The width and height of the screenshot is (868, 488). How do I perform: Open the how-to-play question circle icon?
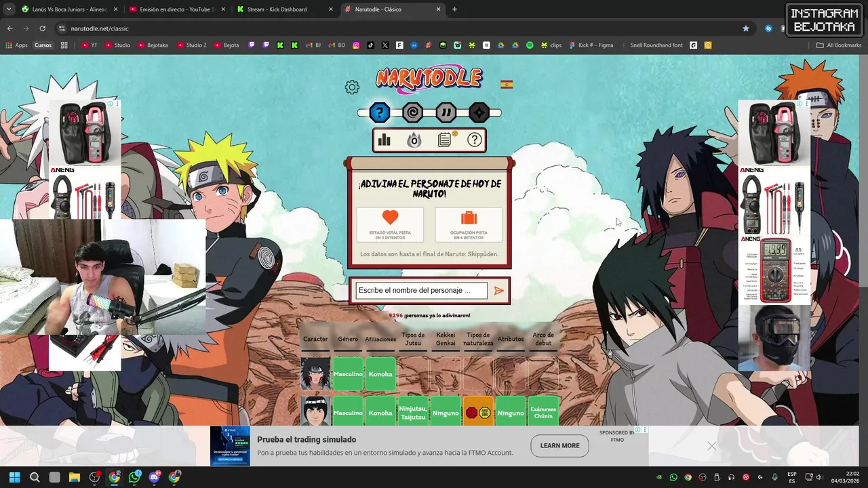tap(475, 140)
